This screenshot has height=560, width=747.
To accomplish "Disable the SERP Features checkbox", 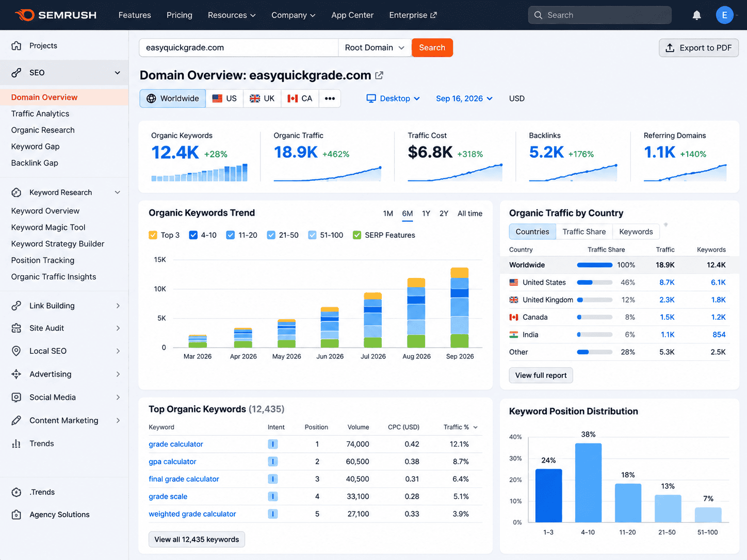I will (x=357, y=235).
